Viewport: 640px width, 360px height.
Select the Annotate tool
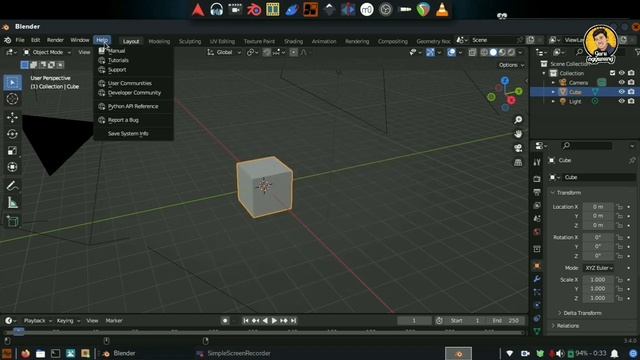[12, 186]
